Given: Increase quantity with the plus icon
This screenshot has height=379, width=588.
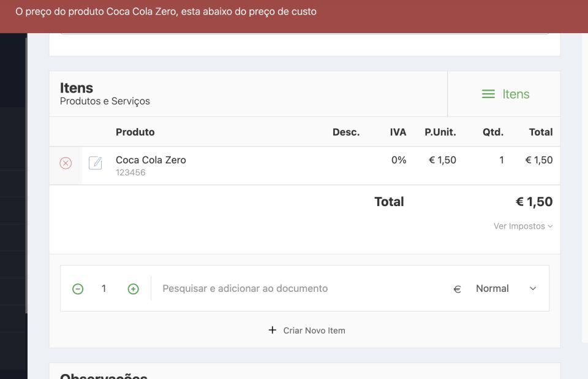Looking at the screenshot, I should [x=133, y=289].
